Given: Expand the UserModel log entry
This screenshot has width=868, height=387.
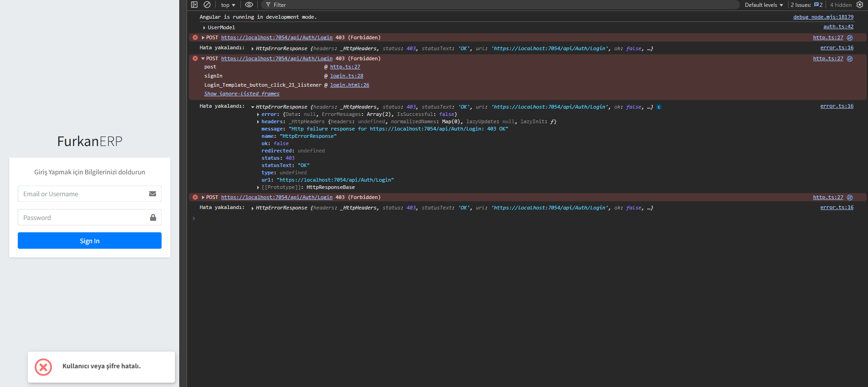Looking at the screenshot, I should [204, 28].
